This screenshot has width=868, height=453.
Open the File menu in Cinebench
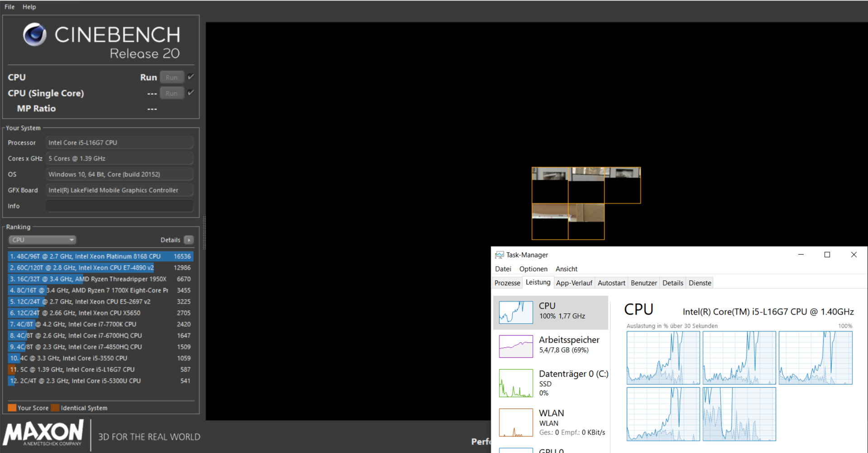pyautogui.click(x=9, y=7)
